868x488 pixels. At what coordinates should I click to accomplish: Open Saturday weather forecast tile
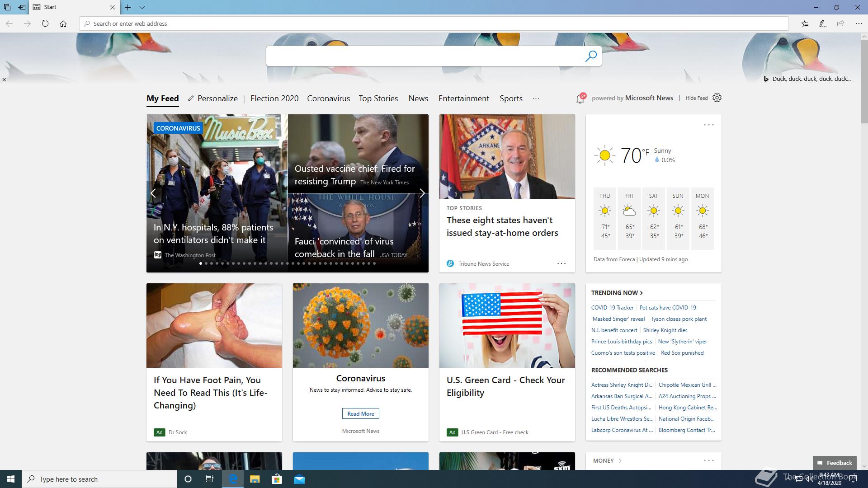tap(654, 218)
